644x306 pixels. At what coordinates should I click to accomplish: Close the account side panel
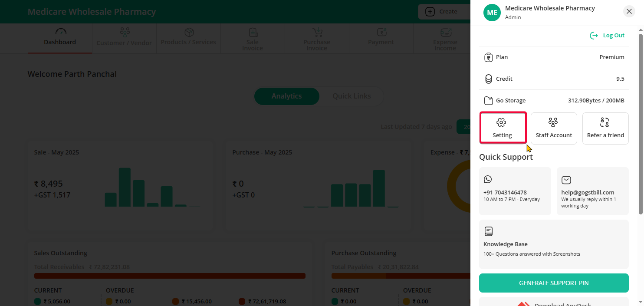[629, 12]
